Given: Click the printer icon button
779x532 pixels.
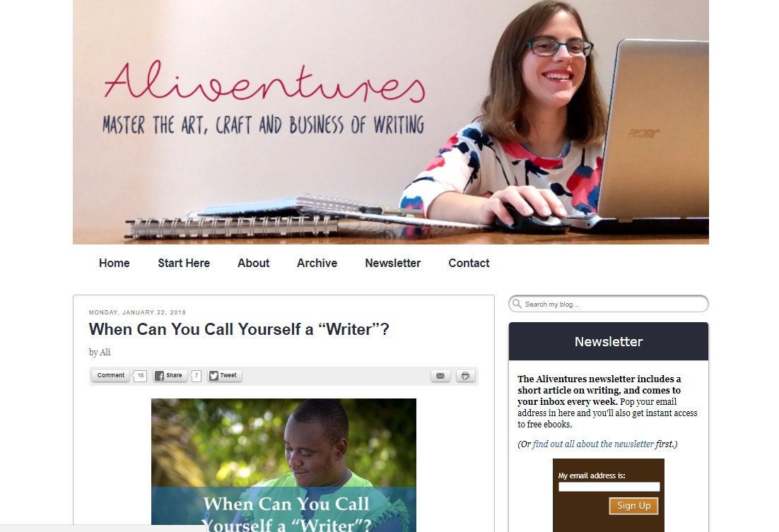Looking at the screenshot, I should click(466, 376).
